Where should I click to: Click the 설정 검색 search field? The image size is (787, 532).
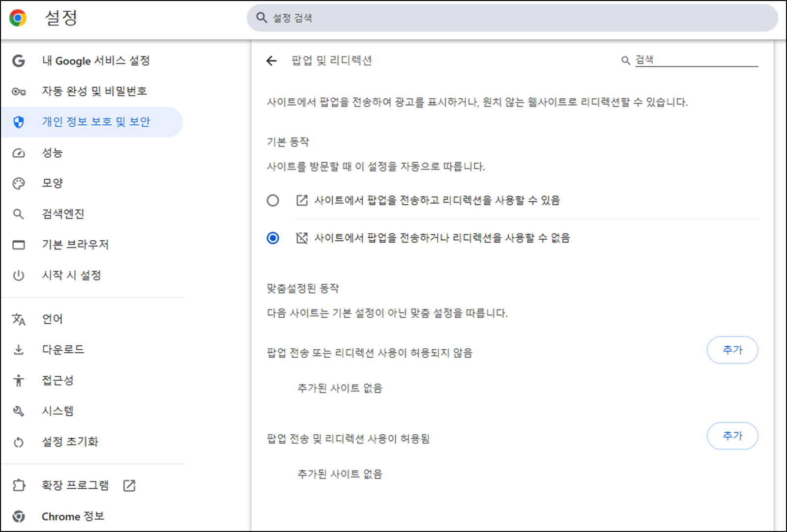511,18
